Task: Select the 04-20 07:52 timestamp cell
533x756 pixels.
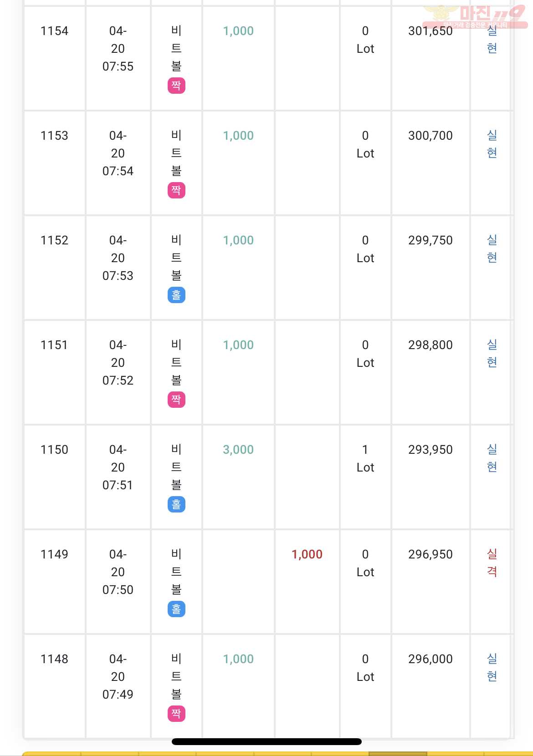Action: (118, 363)
